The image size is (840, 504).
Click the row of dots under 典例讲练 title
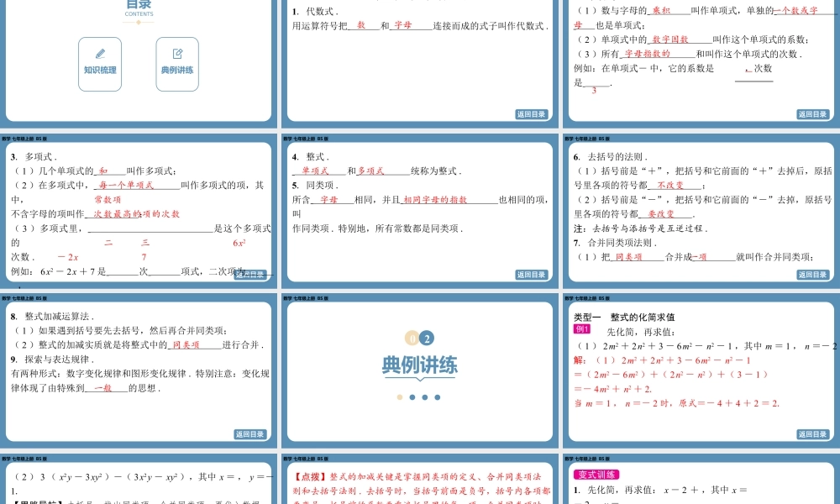point(419,397)
